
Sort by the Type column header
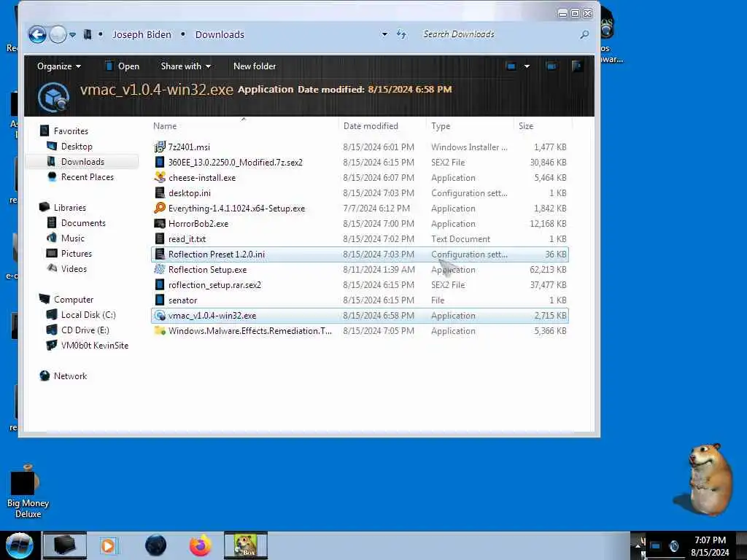click(x=441, y=125)
